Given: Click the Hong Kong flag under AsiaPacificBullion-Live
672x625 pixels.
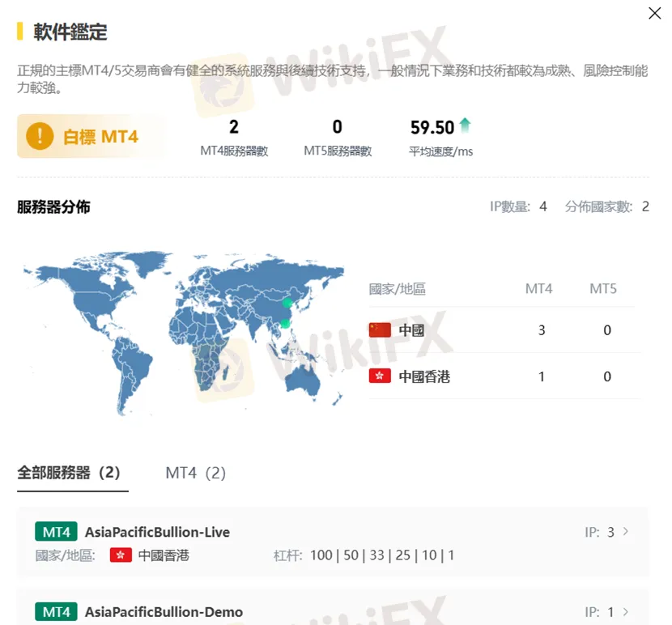Looking at the screenshot, I should [x=121, y=555].
